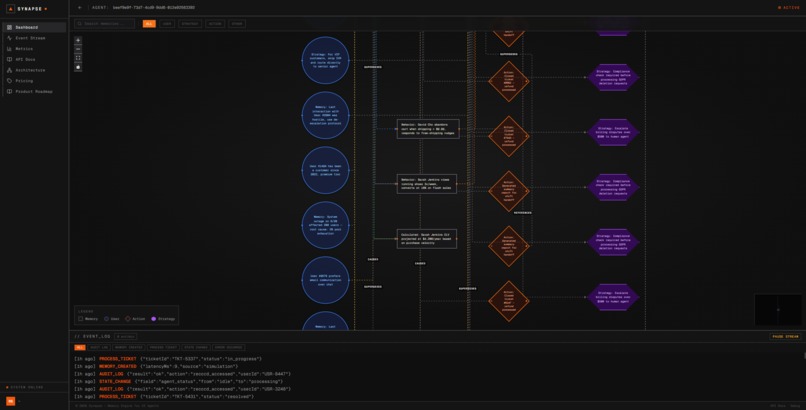
Task: Select the MEMORY_CREATED simulation log row
Action: [156, 366]
